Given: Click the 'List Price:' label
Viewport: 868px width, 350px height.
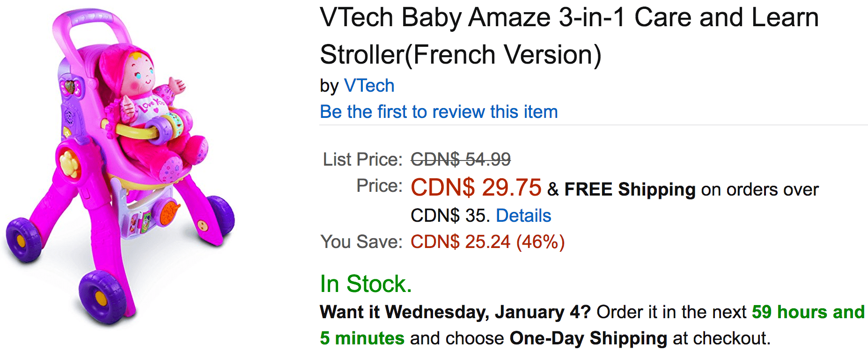Looking at the screenshot, I should tap(362, 159).
